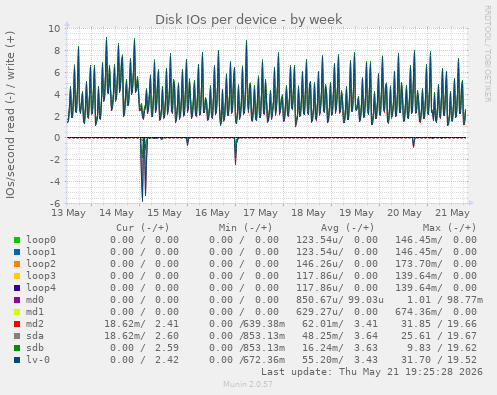Click sda current value '18.62m/ 2.60'

click(141, 336)
